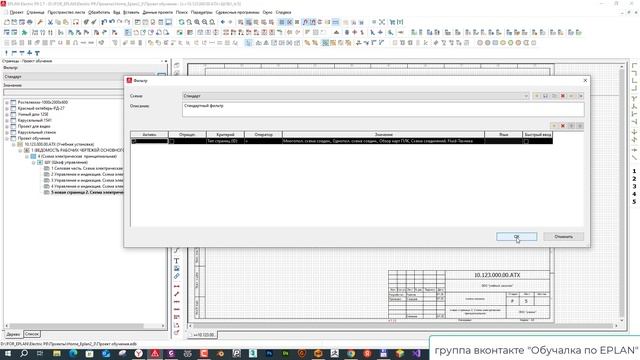Collapse the ШУ (Шкаф управления) node

[x=33, y=162]
